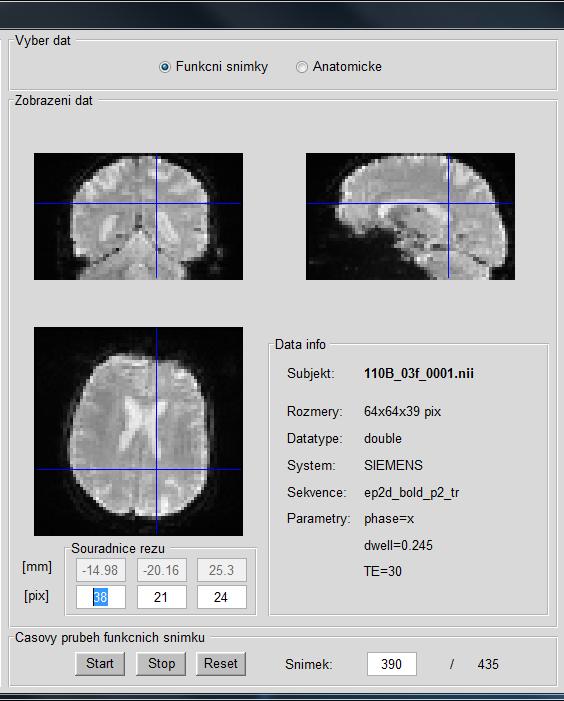Viewport: 564px width, 701px height.
Task: Click the parameter TE=30
Action: (x=383, y=571)
